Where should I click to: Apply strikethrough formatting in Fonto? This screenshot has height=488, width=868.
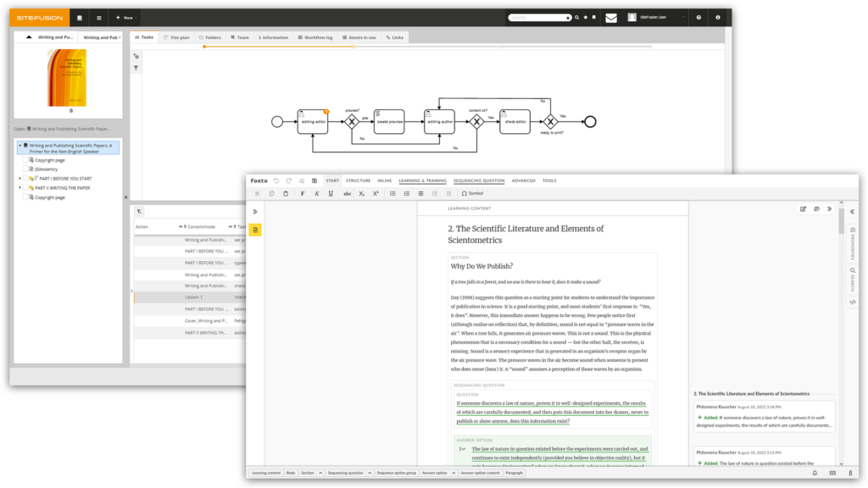(x=347, y=194)
